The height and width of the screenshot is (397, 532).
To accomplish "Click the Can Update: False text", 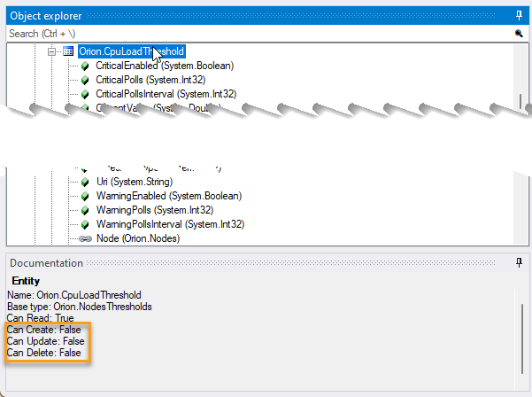I will point(45,341).
